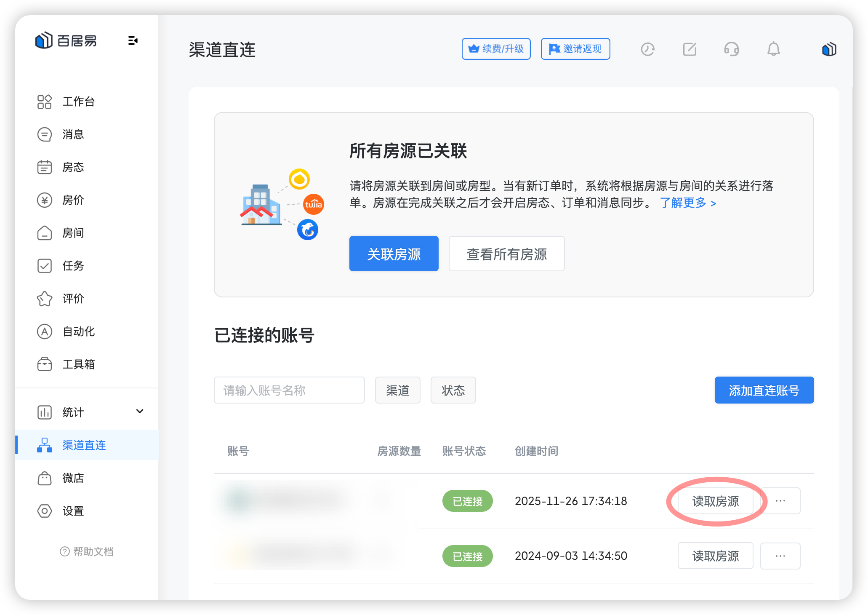Screen dimensions: 868x615
Task: Click the 添加直连账号 button
Action: click(764, 390)
